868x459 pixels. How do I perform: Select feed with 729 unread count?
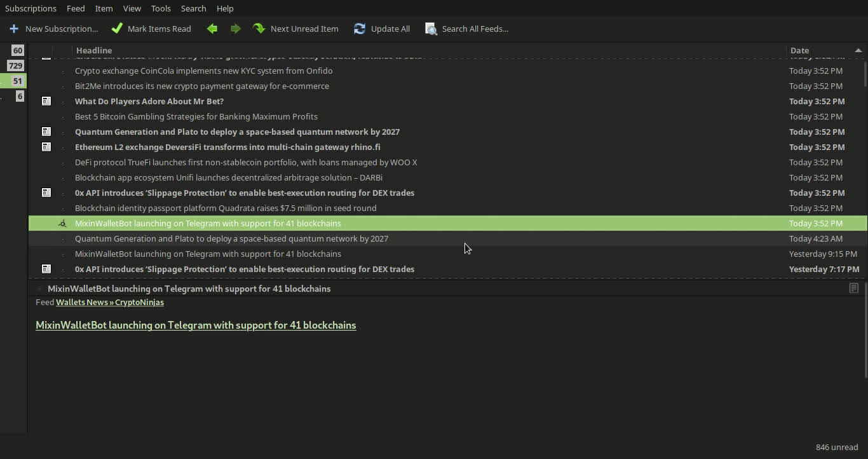pos(15,65)
